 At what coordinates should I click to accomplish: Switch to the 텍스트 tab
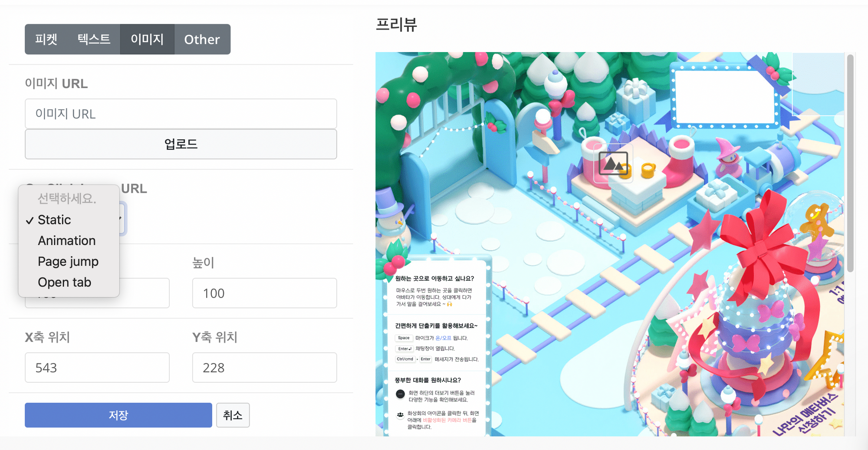(94, 39)
